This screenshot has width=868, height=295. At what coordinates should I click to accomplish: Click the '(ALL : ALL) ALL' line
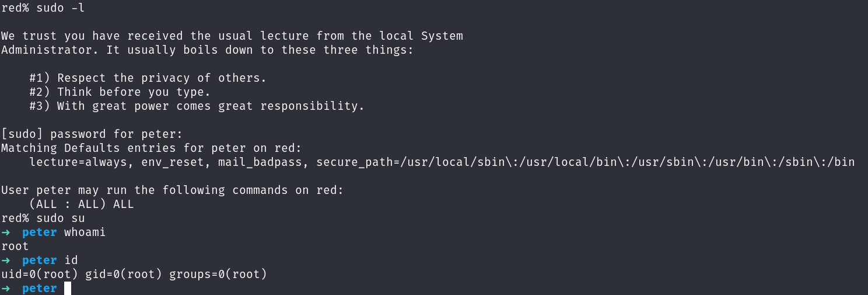coord(82,204)
